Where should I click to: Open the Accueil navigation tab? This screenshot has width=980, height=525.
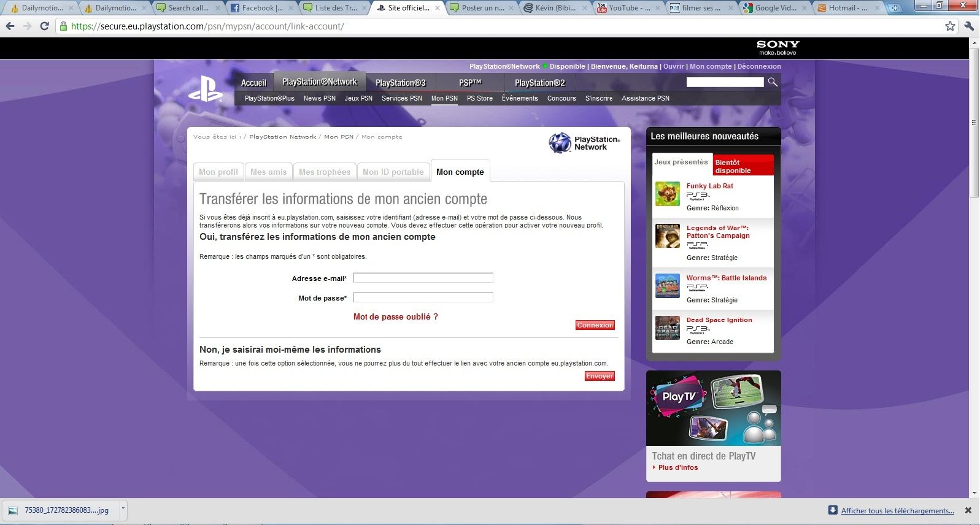tap(253, 83)
